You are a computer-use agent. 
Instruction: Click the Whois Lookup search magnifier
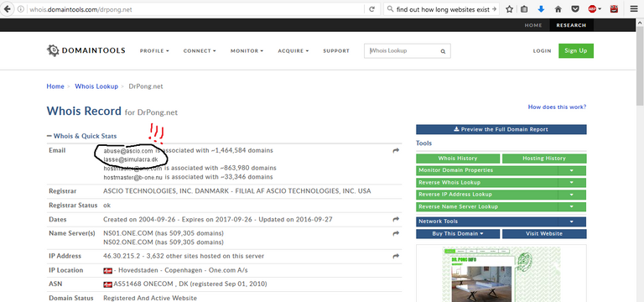click(443, 51)
